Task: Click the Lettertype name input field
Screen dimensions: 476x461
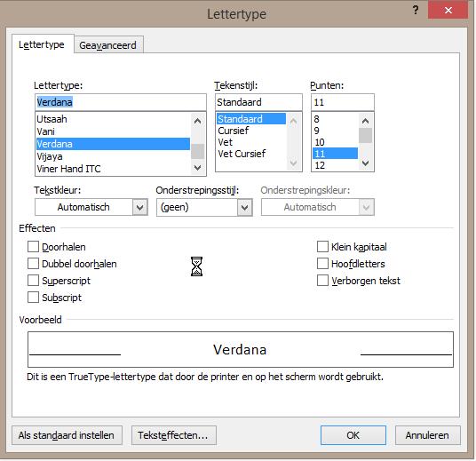Action: point(121,102)
